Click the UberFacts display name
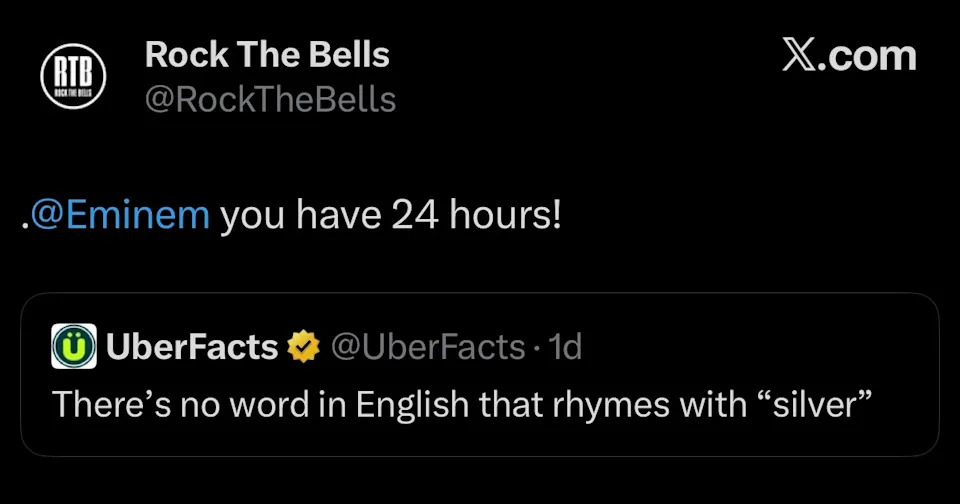This screenshot has height=504, width=960. tap(191, 347)
